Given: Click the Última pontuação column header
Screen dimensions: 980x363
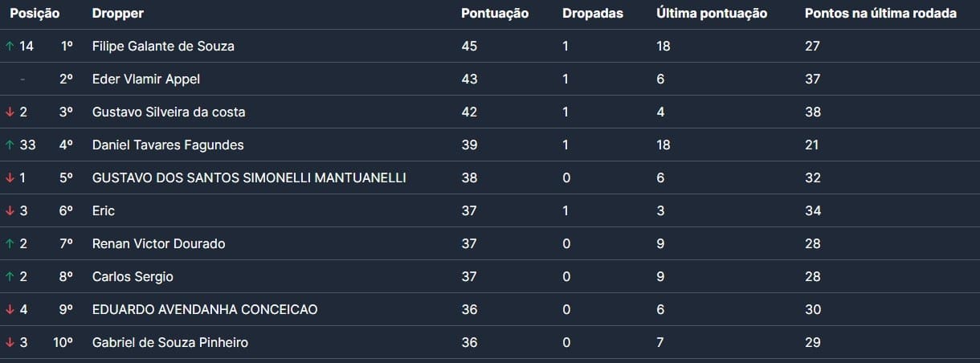Looking at the screenshot, I should coord(712,14).
